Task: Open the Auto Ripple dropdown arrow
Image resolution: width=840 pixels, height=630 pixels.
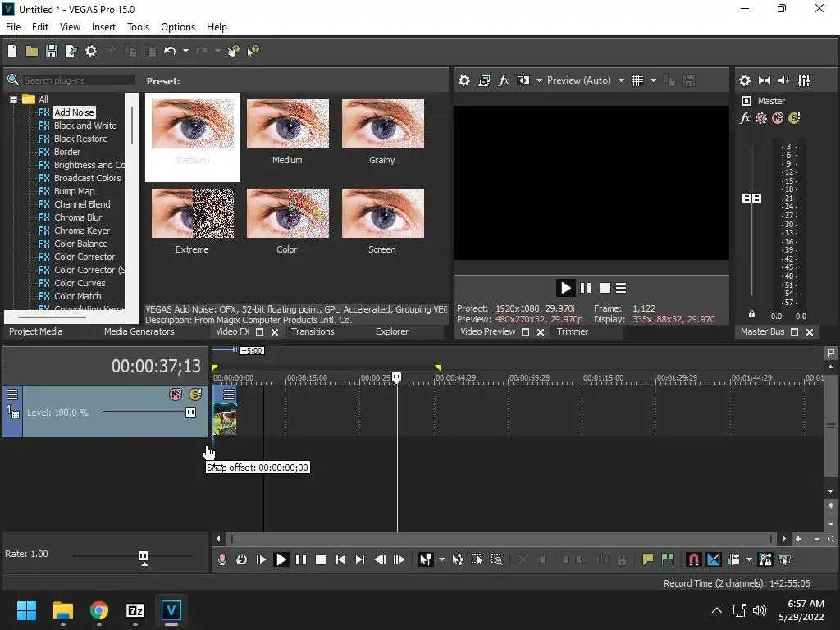Action: pyautogui.click(x=749, y=559)
